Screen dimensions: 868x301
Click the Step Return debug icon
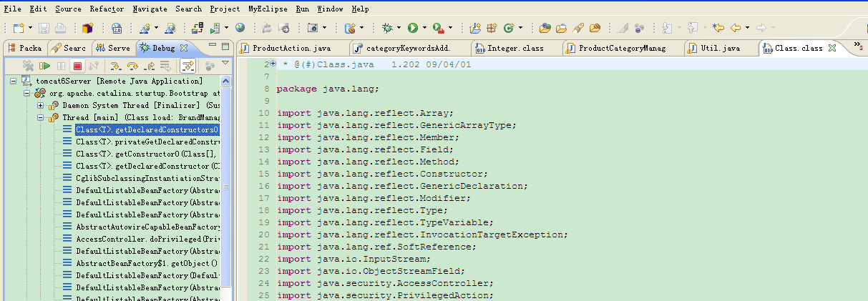point(150,66)
